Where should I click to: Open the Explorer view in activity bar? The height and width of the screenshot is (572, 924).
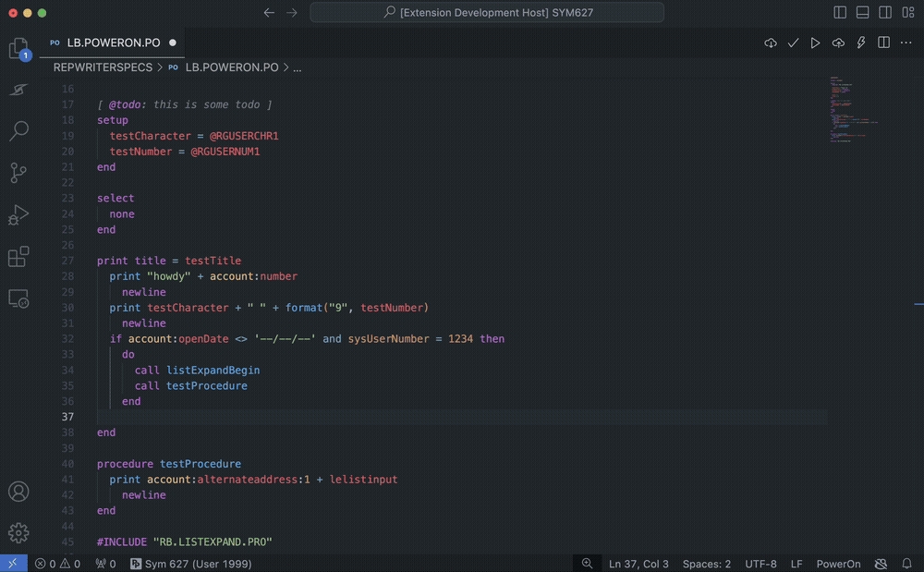(x=18, y=48)
